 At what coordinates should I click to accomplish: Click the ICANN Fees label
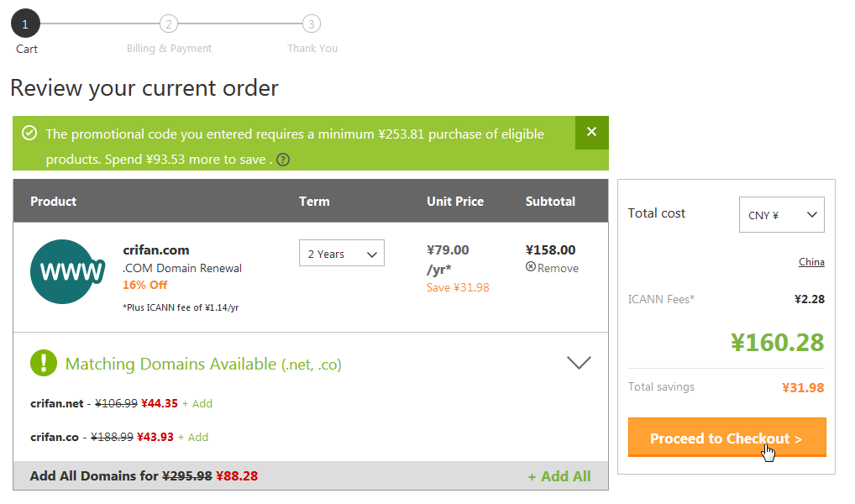(x=661, y=299)
